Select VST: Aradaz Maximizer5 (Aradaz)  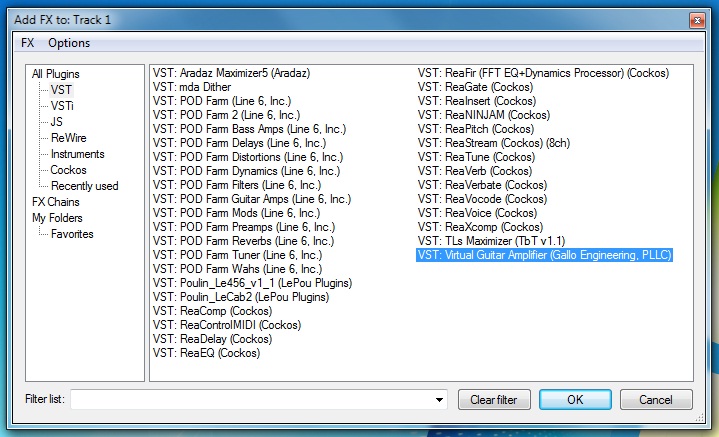232,73
